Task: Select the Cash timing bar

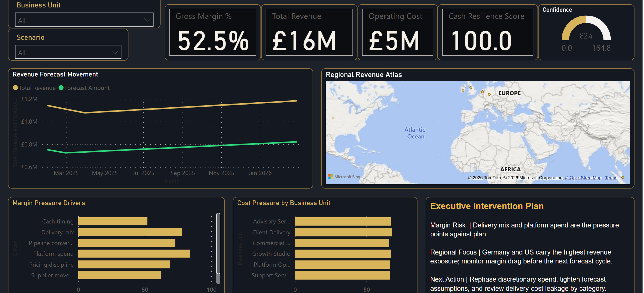Action: (113, 221)
